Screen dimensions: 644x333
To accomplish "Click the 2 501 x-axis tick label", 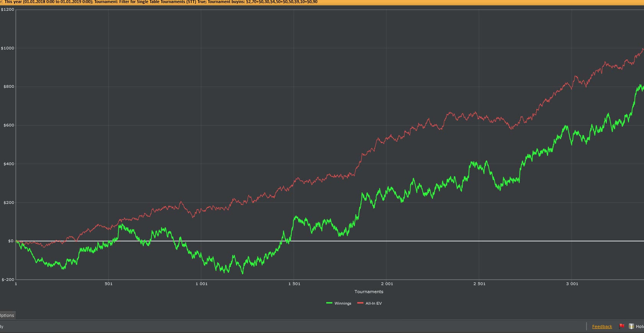I will 479,284.
